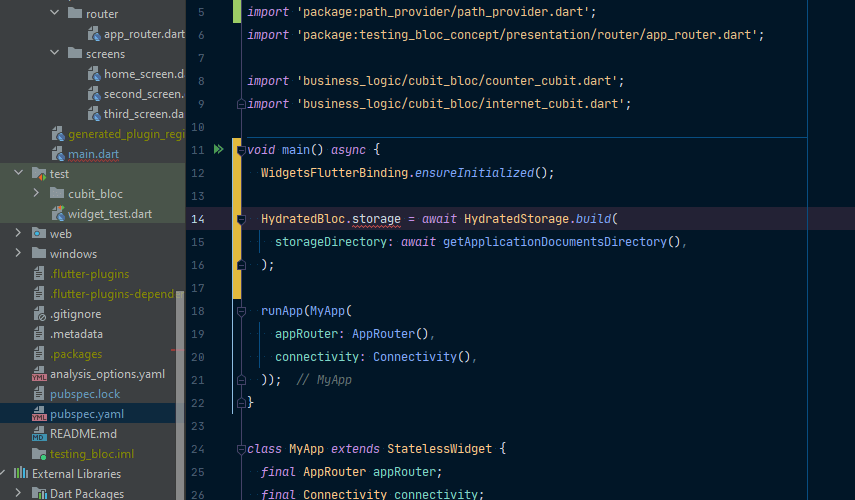Viewport: 855px width, 500px height.
Task: Fold the imports marker at line 9
Action: pyautogui.click(x=241, y=104)
